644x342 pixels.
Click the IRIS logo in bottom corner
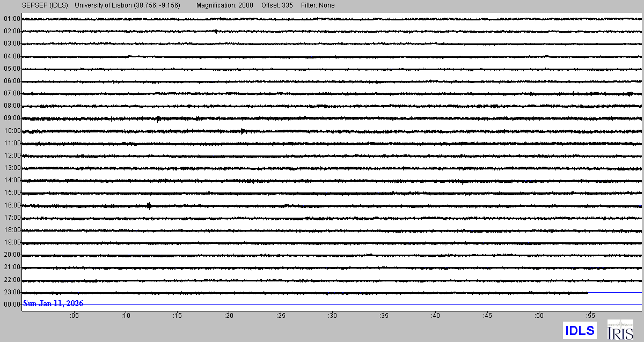(619, 330)
